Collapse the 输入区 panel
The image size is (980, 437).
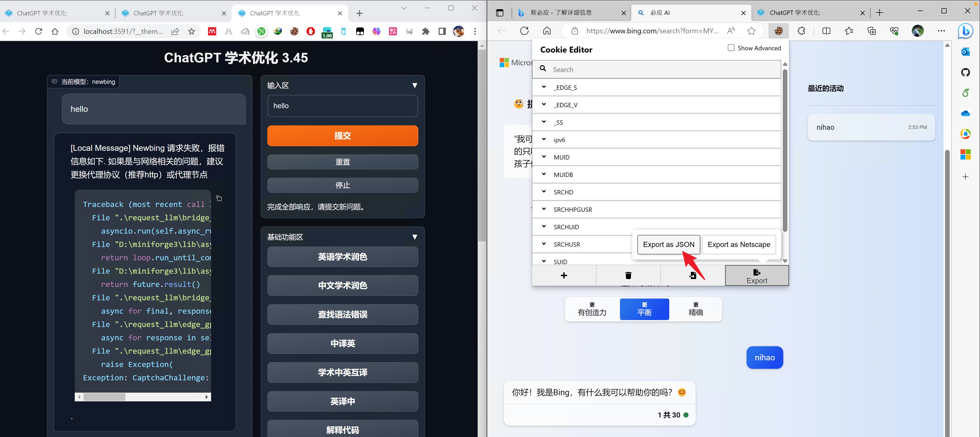pos(415,85)
